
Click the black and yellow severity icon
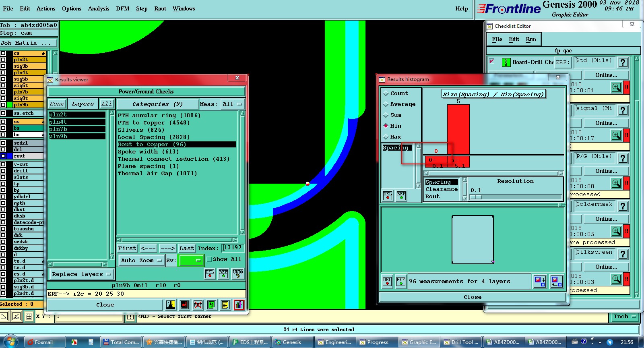[x=171, y=305]
